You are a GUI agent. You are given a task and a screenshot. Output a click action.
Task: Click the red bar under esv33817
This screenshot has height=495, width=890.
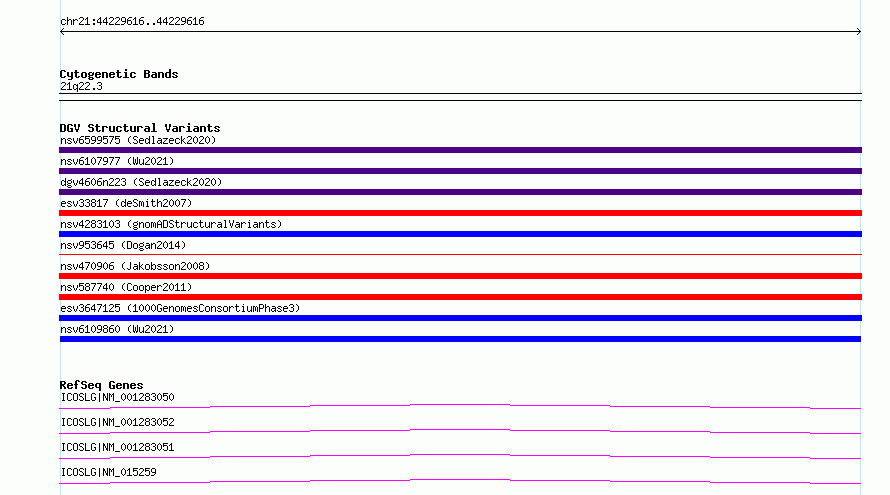(460, 213)
